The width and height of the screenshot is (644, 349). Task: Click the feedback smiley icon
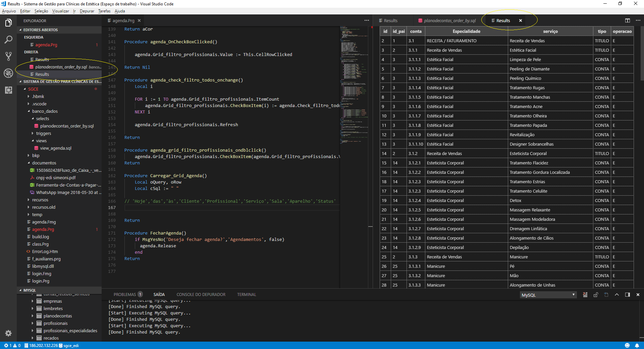(x=627, y=345)
